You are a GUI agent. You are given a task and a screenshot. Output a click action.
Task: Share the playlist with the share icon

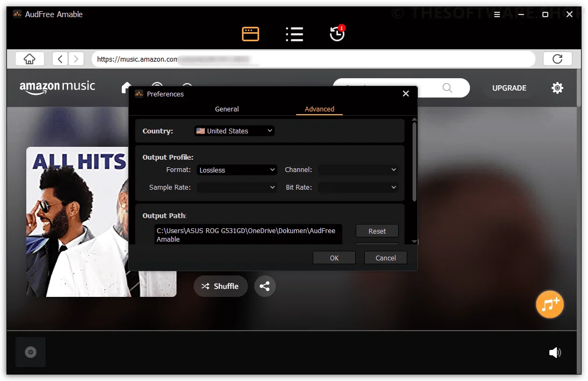pyautogui.click(x=264, y=286)
